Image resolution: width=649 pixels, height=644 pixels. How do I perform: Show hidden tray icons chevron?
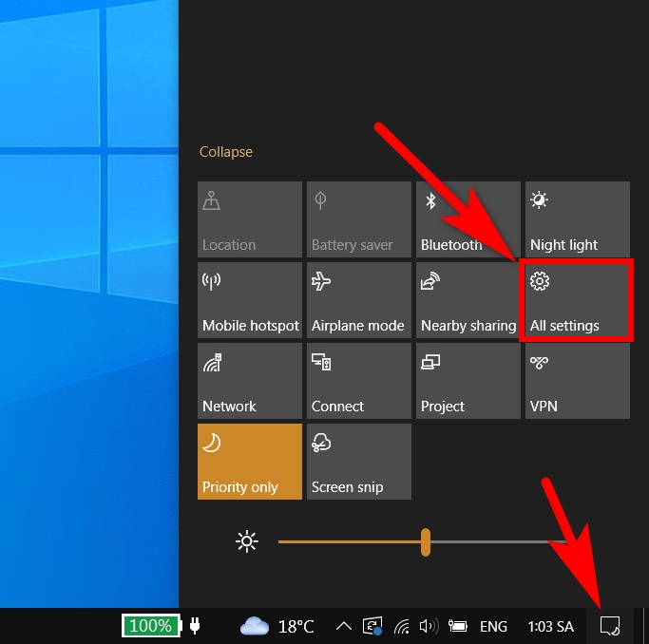(x=344, y=626)
